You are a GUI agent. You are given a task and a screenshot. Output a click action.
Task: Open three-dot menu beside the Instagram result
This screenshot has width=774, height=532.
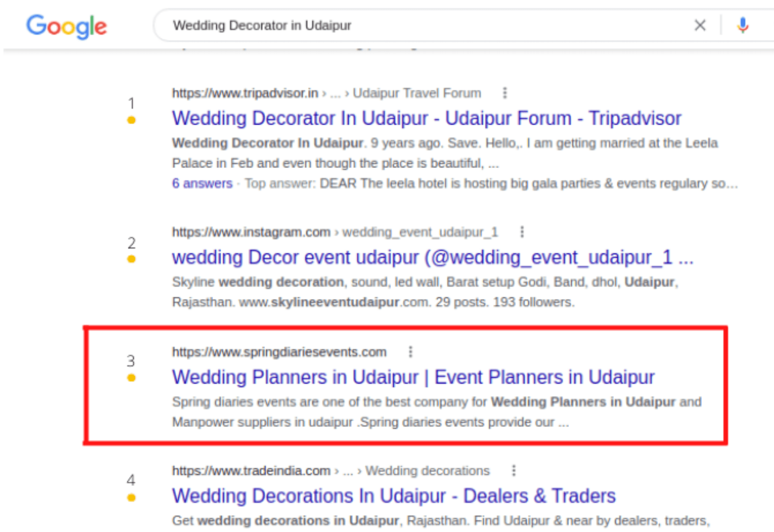pos(521,232)
